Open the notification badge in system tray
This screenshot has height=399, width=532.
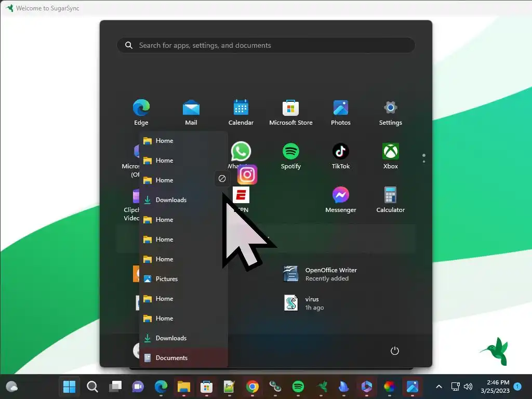click(x=517, y=386)
